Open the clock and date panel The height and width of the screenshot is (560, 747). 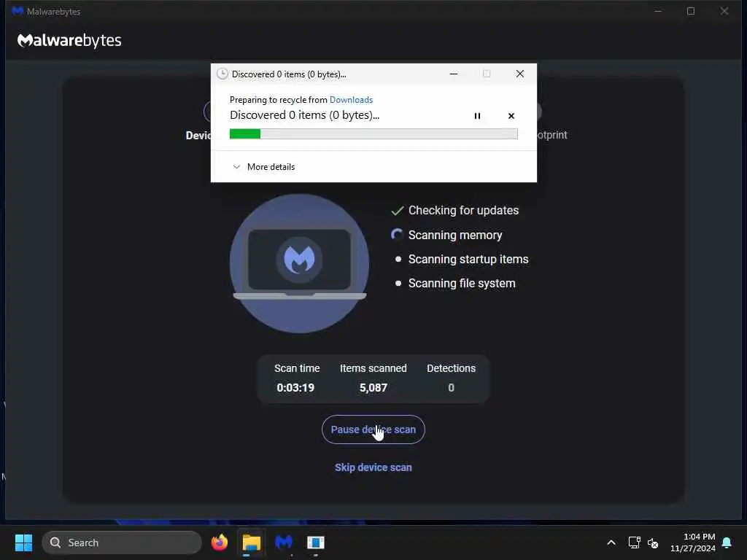pyautogui.click(x=693, y=542)
